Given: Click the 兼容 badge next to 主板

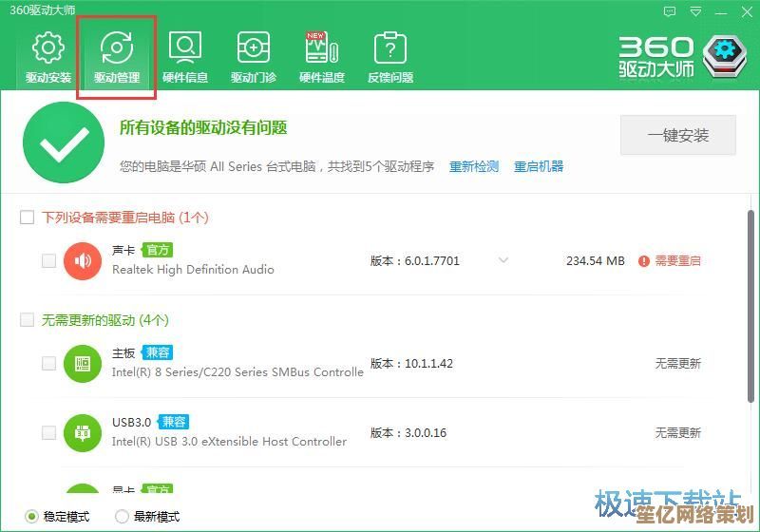Looking at the screenshot, I should coord(157,352).
